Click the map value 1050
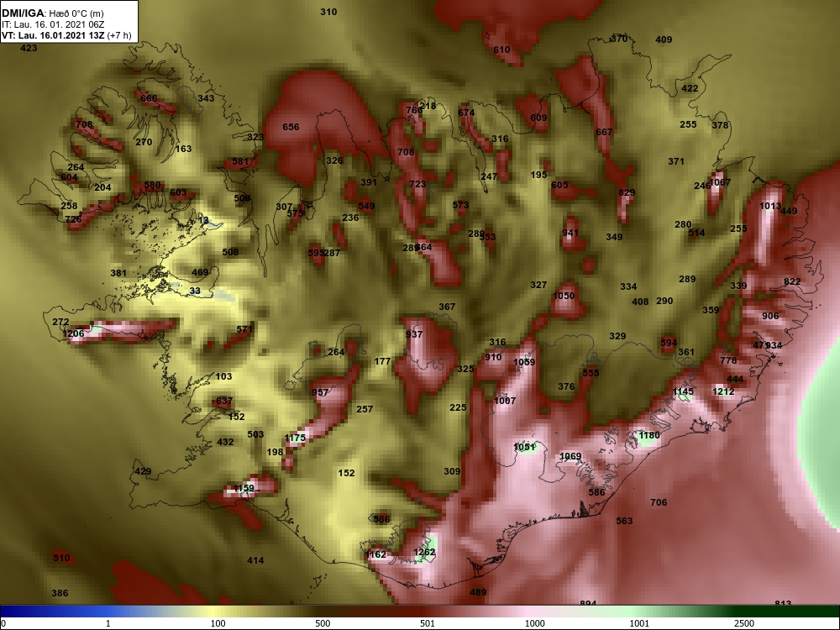The height and width of the screenshot is (630, 840). click(564, 297)
